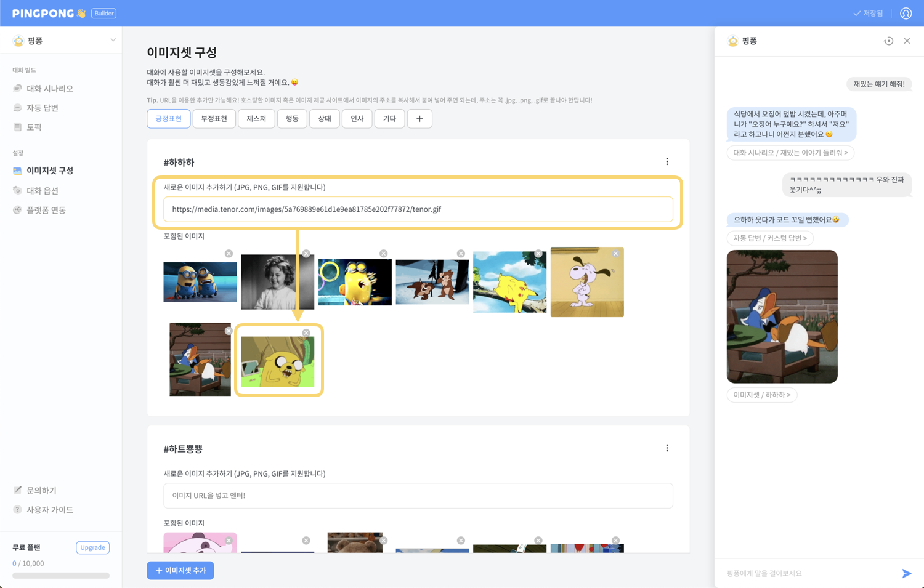
Task: Remove the Pikachu image
Action: click(538, 254)
